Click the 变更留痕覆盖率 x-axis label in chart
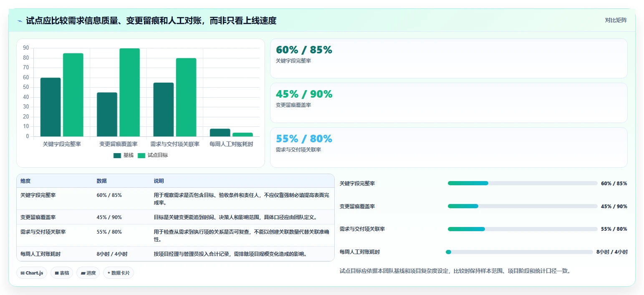The width and height of the screenshot is (644, 295). (118, 144)
